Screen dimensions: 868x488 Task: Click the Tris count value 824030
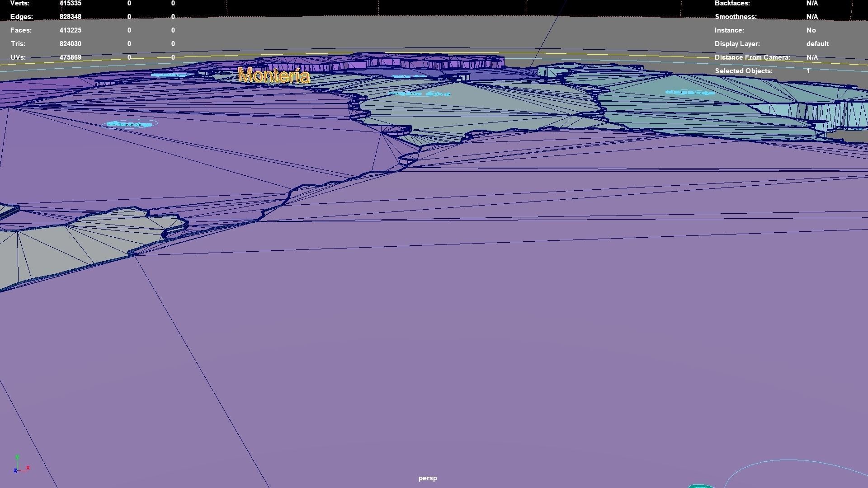70,44
